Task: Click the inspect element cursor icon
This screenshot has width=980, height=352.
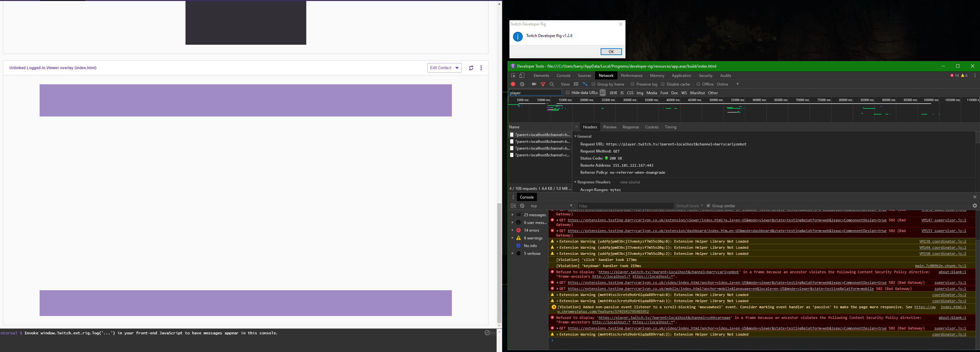Action: click(x=512, y=75)
